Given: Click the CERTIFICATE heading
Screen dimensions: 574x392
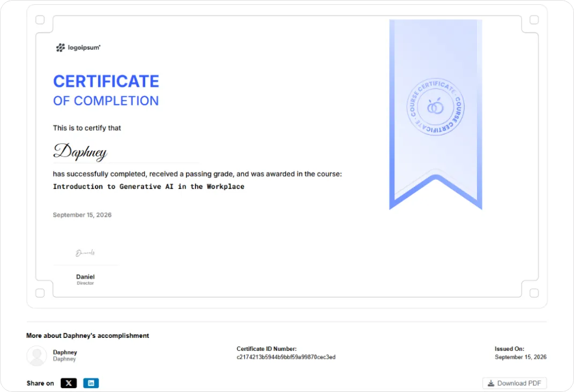Looking at the screenshot, I should pos(106,81).
